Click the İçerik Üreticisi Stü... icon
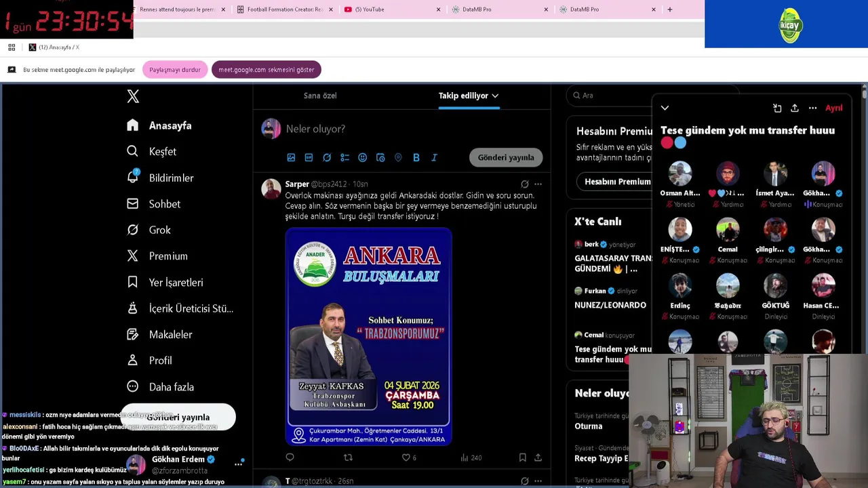Image resolution: width=868 pixels, height=488 pixels. [x=133, y=308]
